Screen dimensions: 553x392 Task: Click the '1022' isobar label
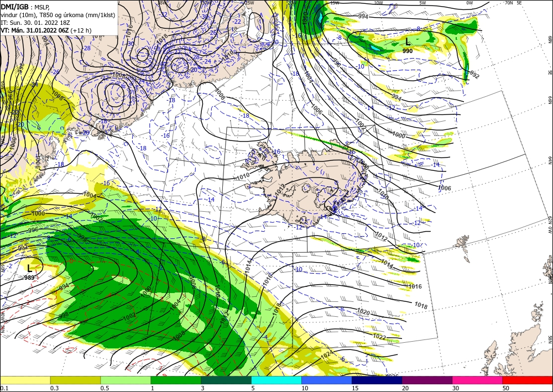[x=379, y=337]
